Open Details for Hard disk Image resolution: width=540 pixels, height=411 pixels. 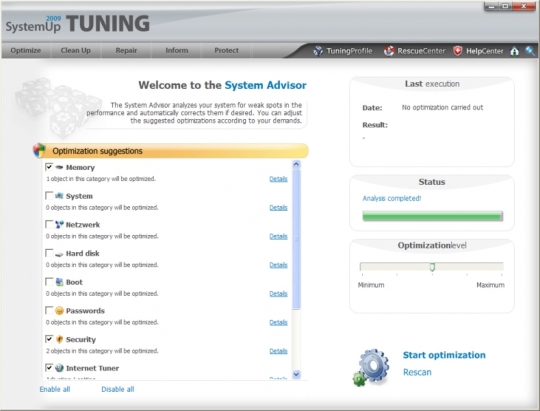tap(278, 265)
